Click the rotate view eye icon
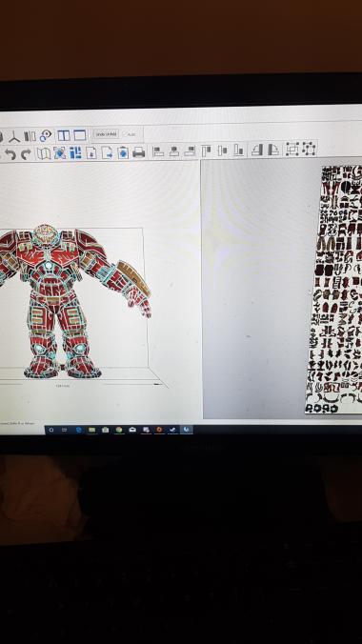The image size is (362, 644). tap(46, 136)
